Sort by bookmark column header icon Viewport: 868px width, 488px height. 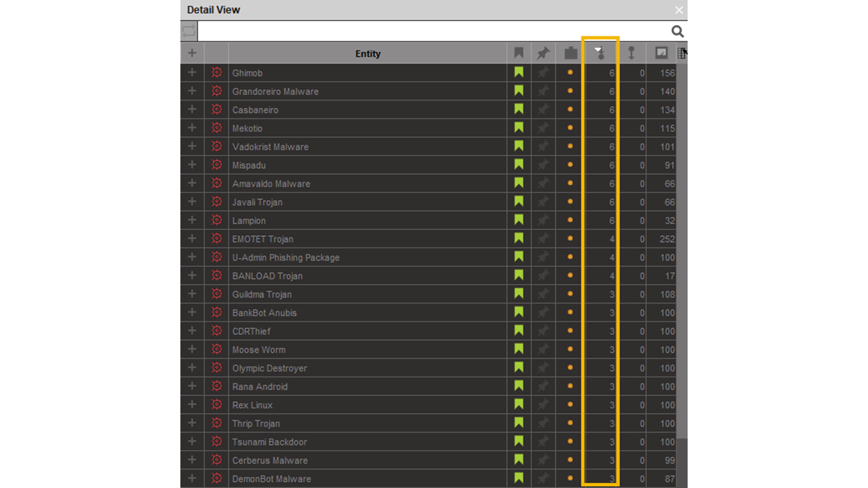(x=519, y=54)
